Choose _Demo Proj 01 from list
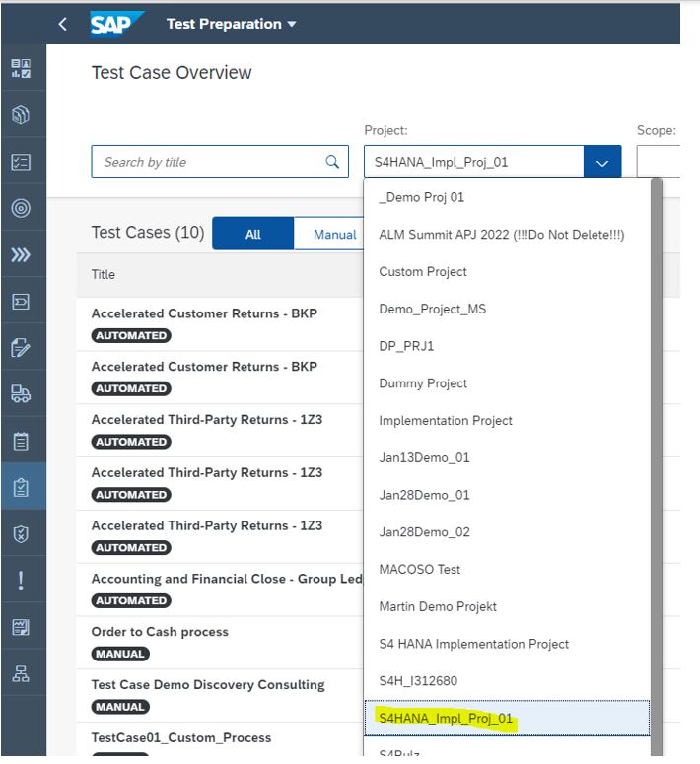The width and height of the screenshot is (700, 764). click(x=507, y=197)
